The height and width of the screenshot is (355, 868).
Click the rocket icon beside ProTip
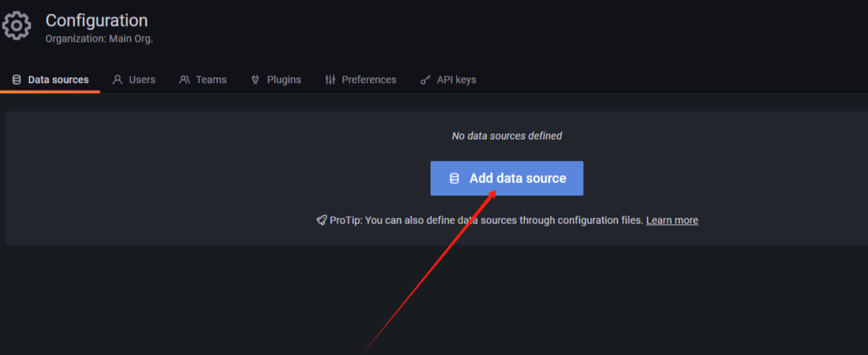[x=321, y=220]
